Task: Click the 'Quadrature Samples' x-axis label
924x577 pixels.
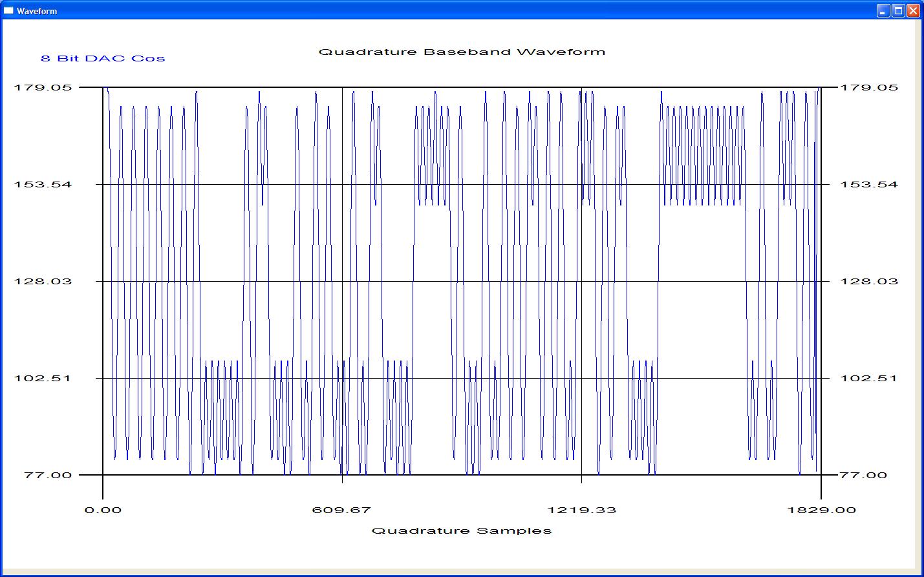Action: click(462, 530)
